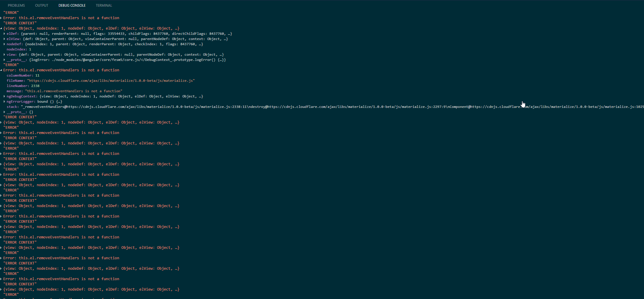Expand the elView object

pos(4,39)
